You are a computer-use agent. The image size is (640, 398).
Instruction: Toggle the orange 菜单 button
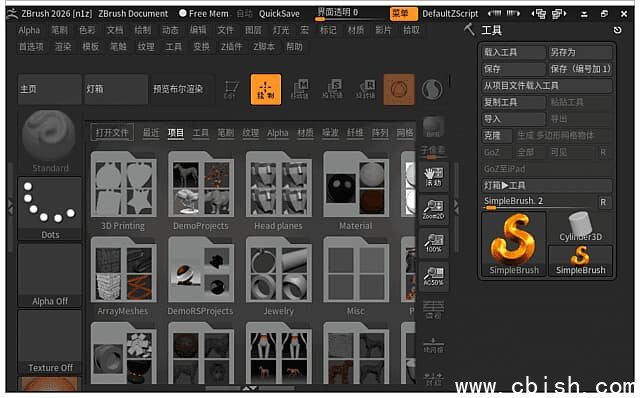(x=403, y=13)
